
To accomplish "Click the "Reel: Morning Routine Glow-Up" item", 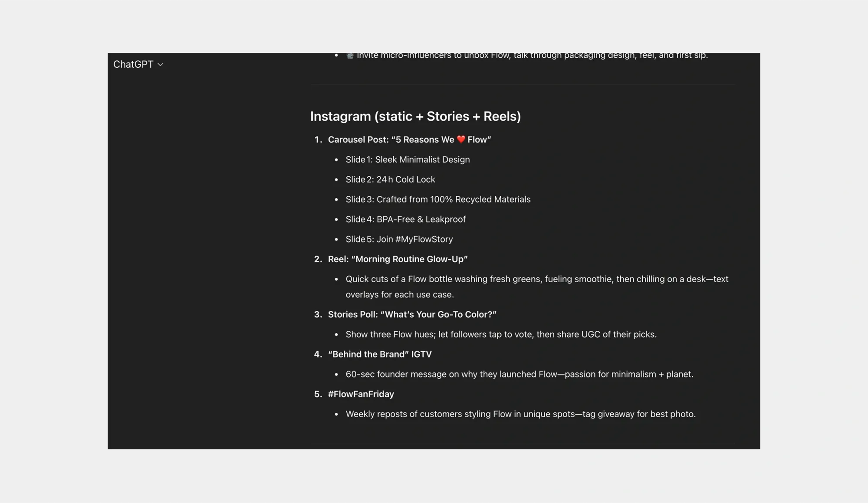I will pos(398,260).
